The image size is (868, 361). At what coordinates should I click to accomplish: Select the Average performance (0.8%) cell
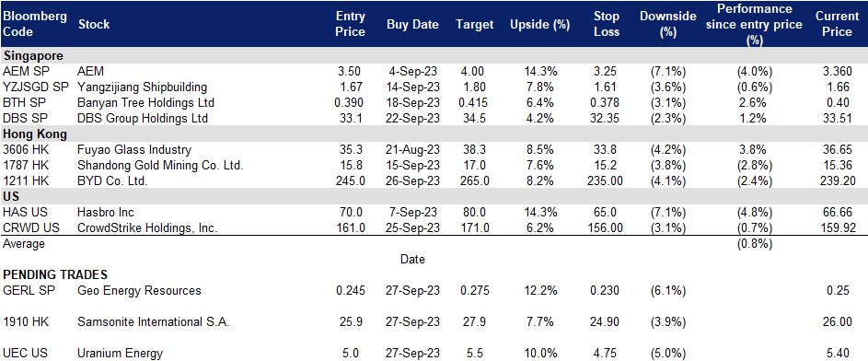(x=755, y=244)
